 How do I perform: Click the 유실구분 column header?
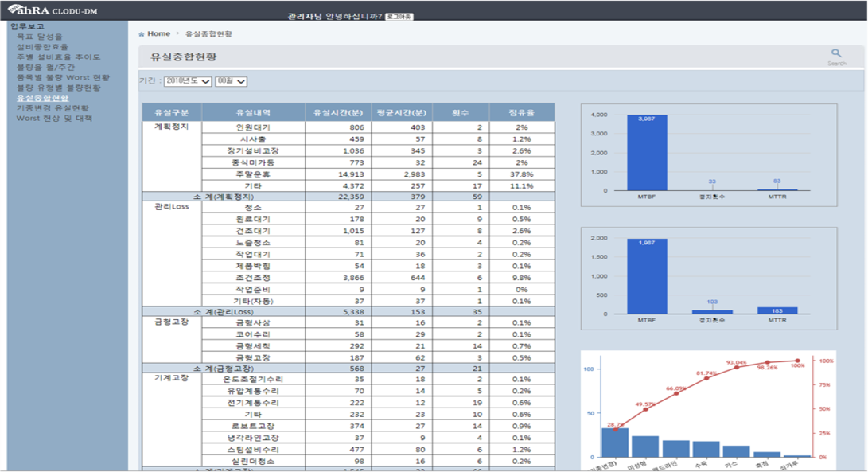tap(172, 112)
